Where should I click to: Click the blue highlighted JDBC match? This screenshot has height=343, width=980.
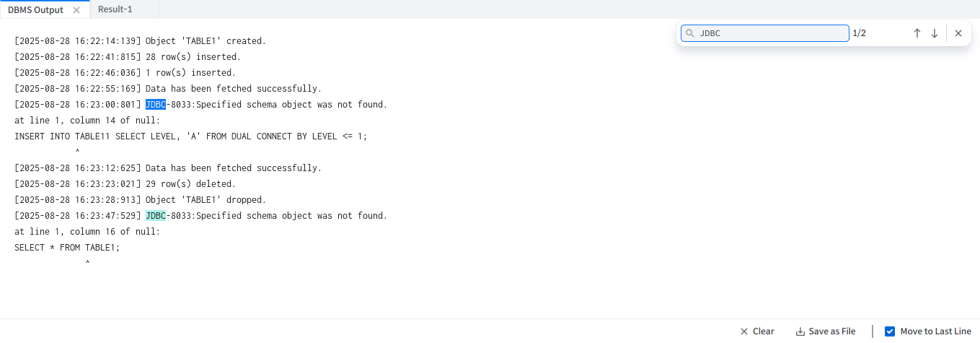tap(156, 105)
